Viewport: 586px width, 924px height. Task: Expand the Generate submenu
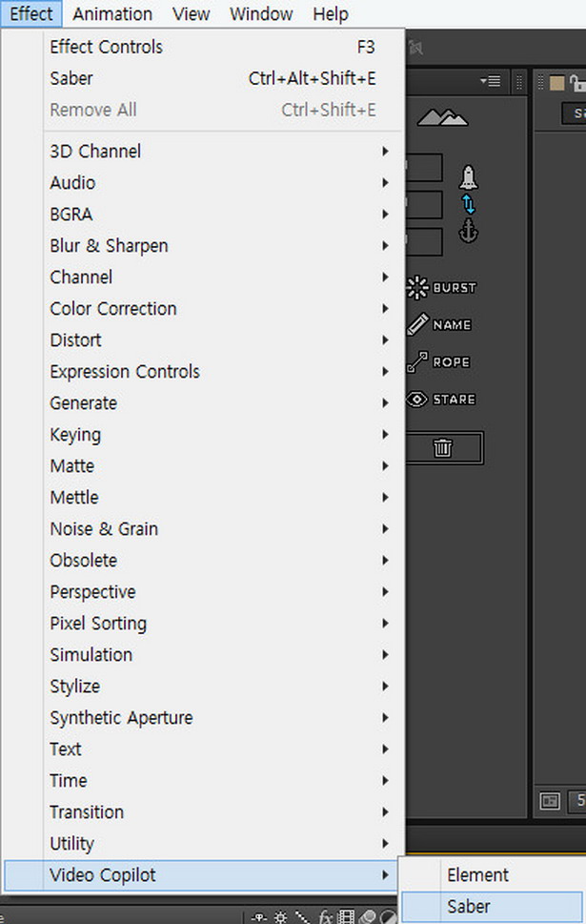click(204, 403)
